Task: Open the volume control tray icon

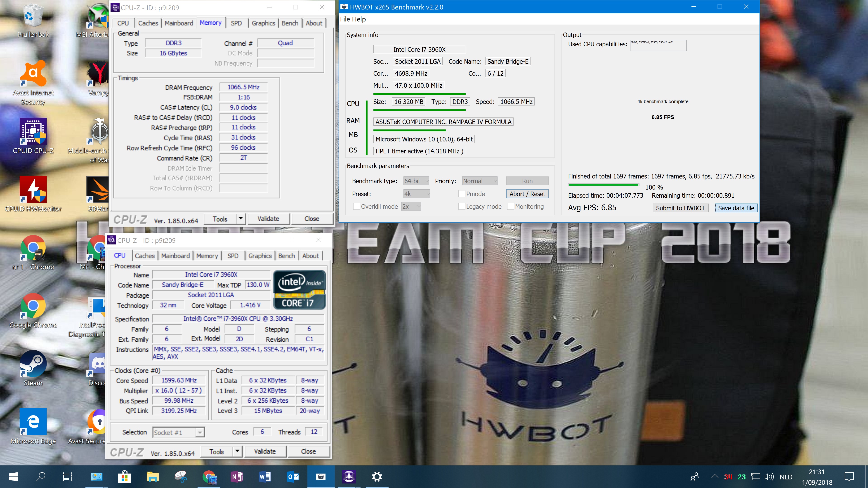Action: (x=769, y=477)
